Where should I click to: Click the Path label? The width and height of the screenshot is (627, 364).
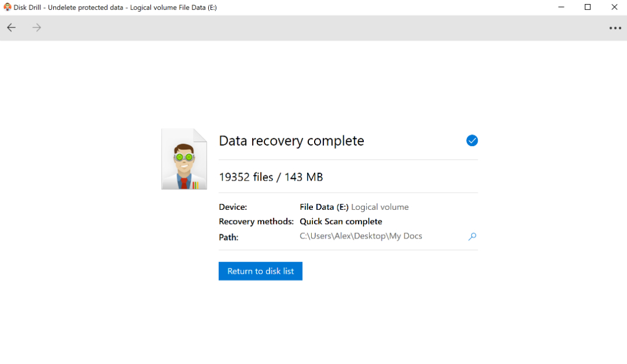[229, 237]
